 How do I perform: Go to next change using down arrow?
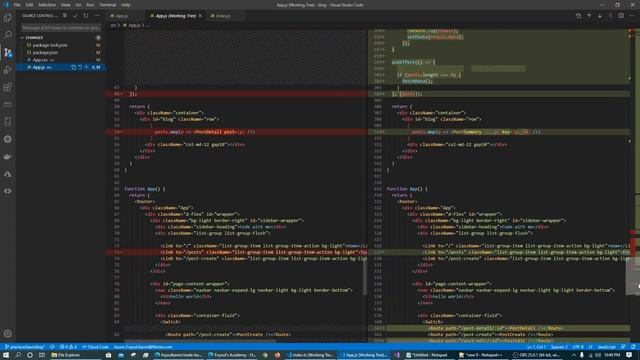[600, 16]
